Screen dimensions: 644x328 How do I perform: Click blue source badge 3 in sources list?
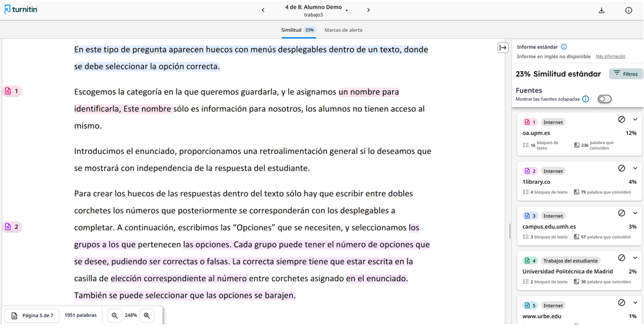coord(530,216)
